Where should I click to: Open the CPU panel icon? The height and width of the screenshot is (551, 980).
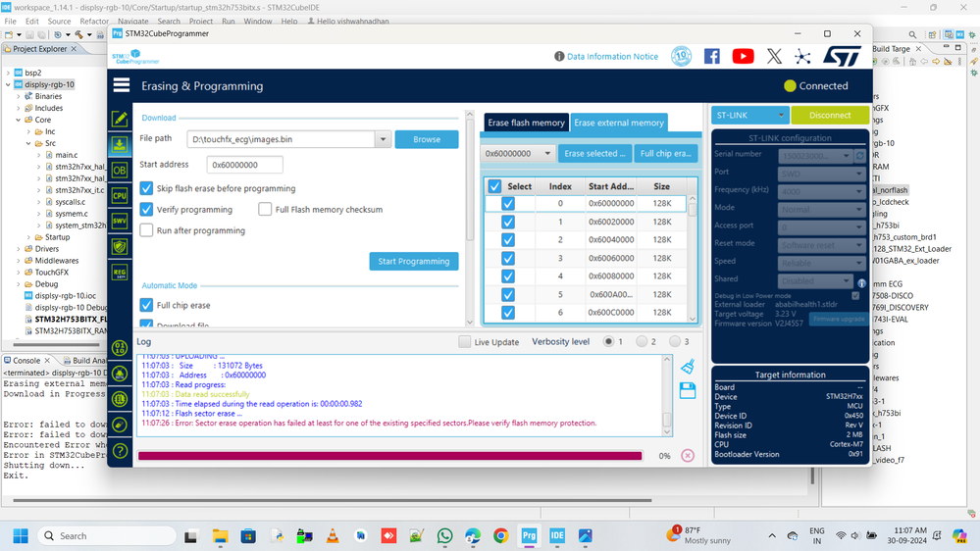[x=120, y=195]
